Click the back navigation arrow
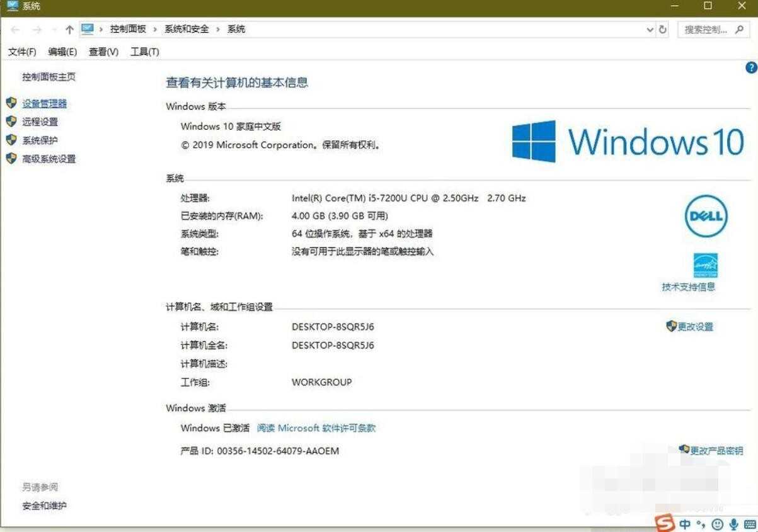 tap(16, 30)
